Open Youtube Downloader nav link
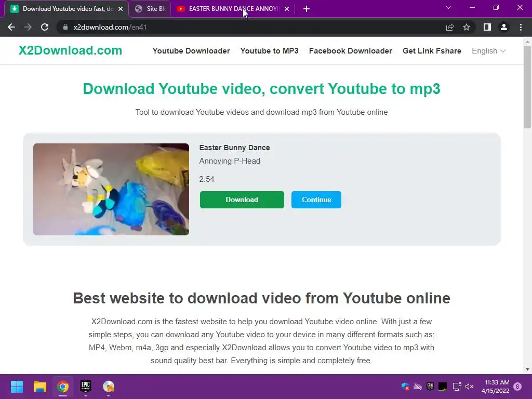The height and width of the screenshot is (399, 532). pos(191,51)
